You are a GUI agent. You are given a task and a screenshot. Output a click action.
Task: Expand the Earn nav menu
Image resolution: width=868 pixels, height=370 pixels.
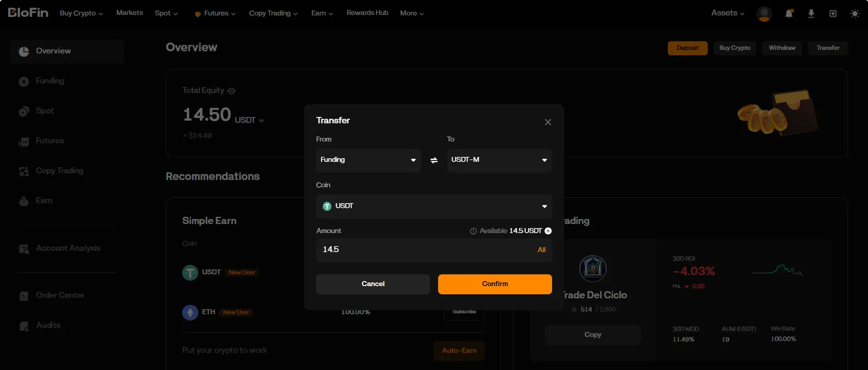pos(322,13)
